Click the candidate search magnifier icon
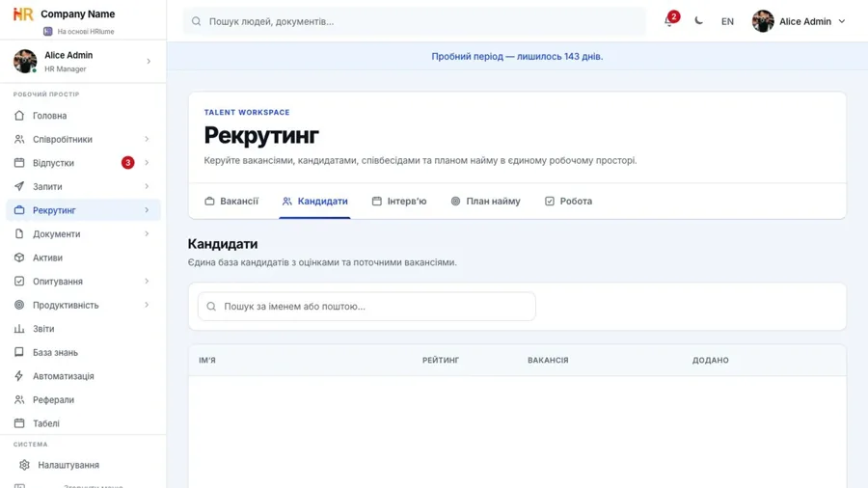The image size is (868, 488). pos(211,307)
